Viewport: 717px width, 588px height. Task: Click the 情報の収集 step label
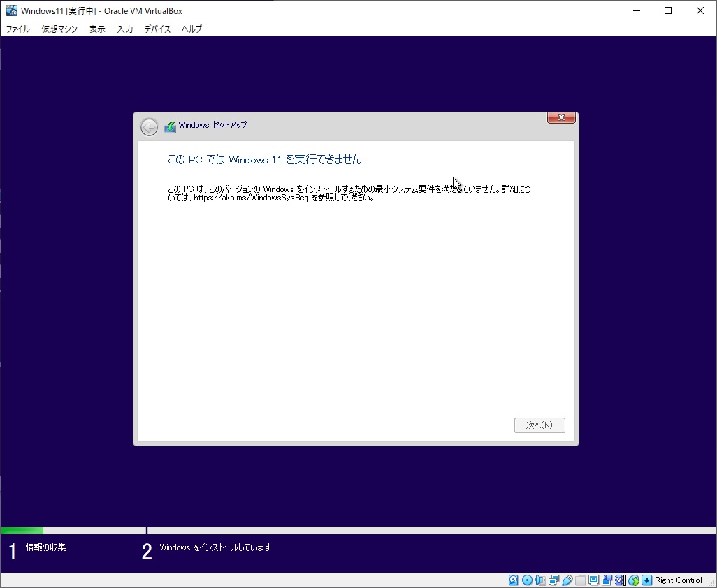tap(45, 547)
